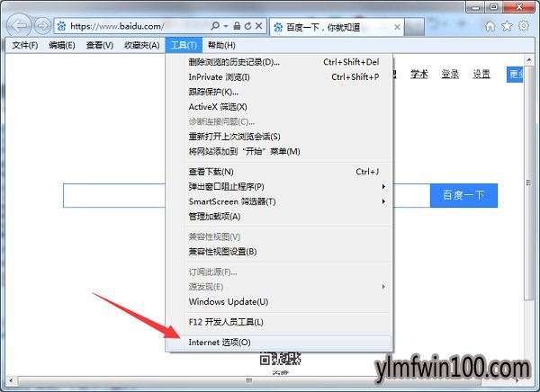Go to the Home page icon
This screenshot has height=392, width=540.
(490, 26)
